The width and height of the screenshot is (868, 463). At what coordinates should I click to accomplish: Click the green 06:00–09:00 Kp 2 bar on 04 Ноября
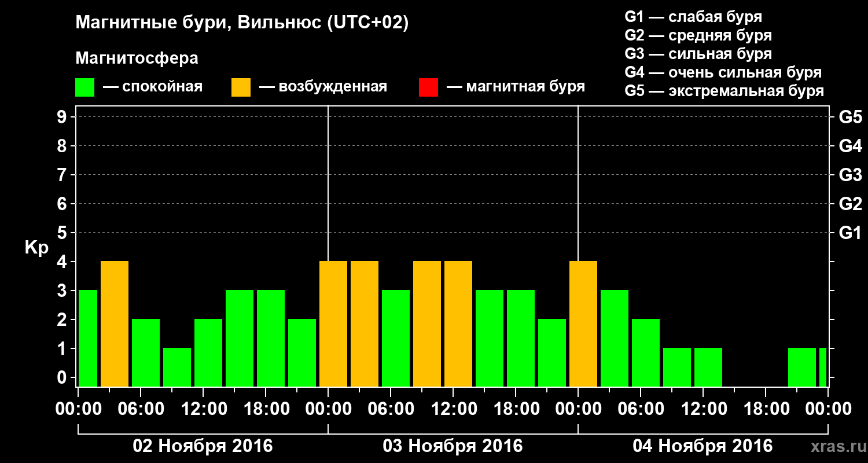pyautogui.click(x=646, y=353)
